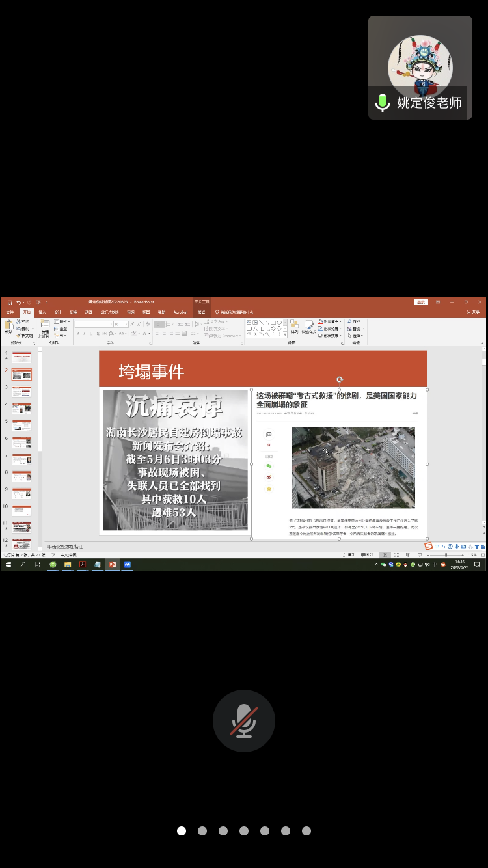Image resolution: width=488 pixels, height=868 pixels.
Task: Unmute the microphone with the round mic button
Action: pyautogui.click(x=244, y=721)
